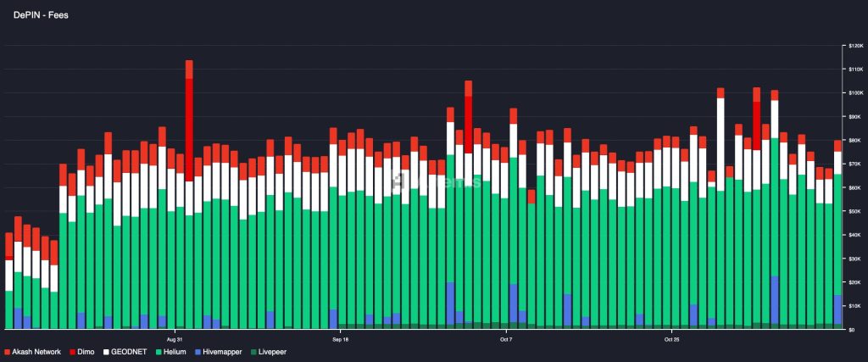Select the Oct 7 date axis label
This screenshot has height=362, width=868.
point(506,338)
